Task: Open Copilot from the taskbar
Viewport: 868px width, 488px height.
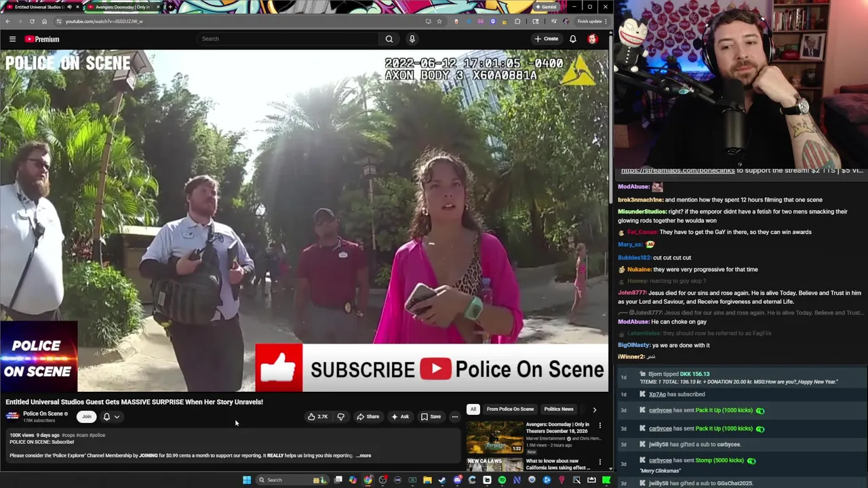Action: point(353,480)
